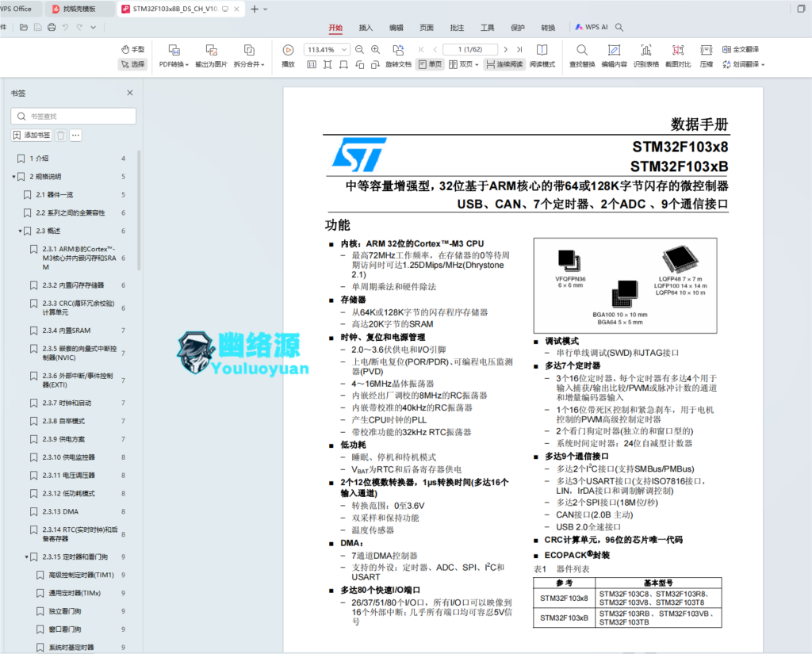Viewport: 812px width, 654px height.
Task: Close the 书签 bookmarks panel
Action: point(130,93)
